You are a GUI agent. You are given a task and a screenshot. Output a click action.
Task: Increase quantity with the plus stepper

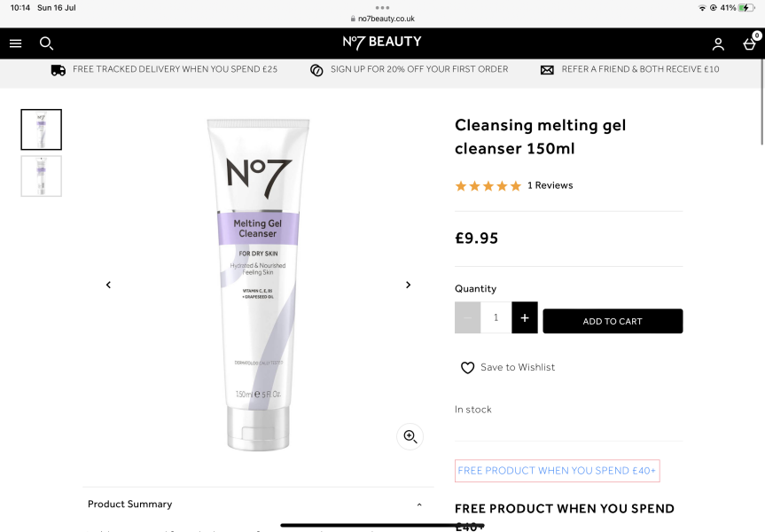point(524,317)
